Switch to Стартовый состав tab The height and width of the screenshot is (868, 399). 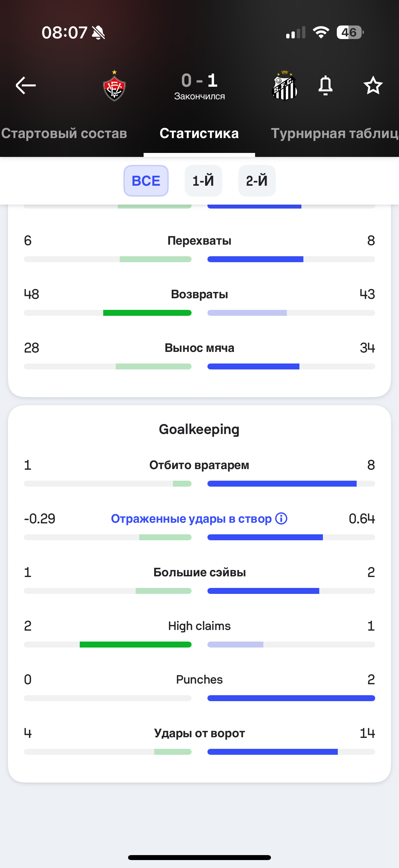(x=64, y=133)
